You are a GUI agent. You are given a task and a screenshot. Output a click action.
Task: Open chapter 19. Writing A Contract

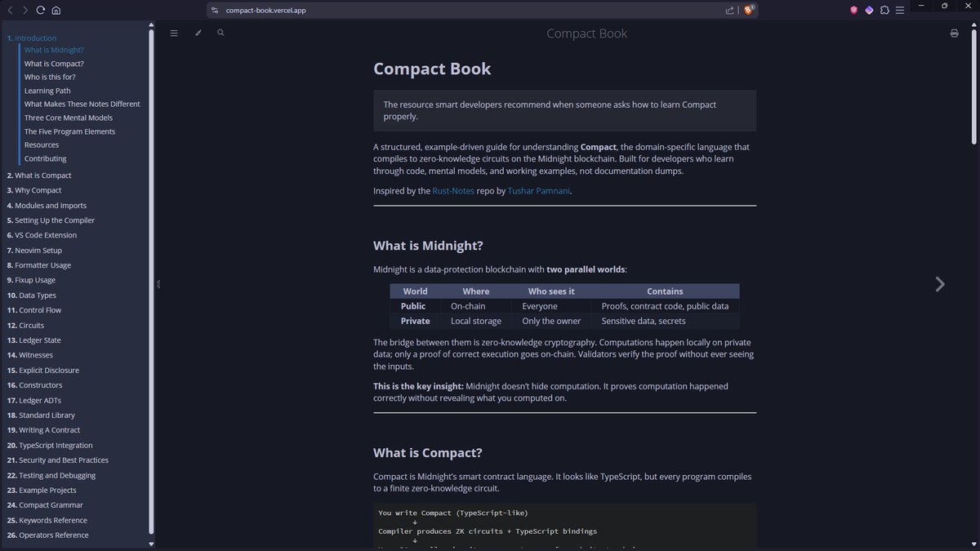point(44,430)
